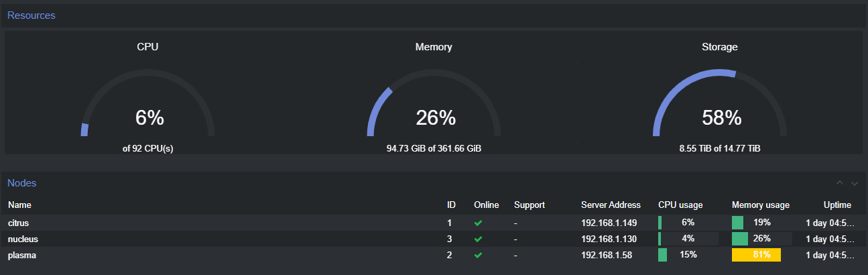This screenshot has height=275, width=868.
Task: Click the up arrow in Nodes panel header
Action: point(840,183)
